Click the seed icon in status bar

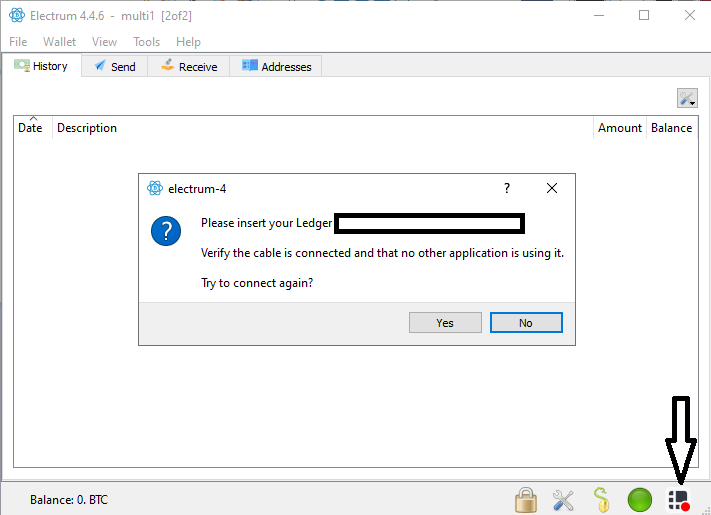pyautogui.click(x=601, y=500)
